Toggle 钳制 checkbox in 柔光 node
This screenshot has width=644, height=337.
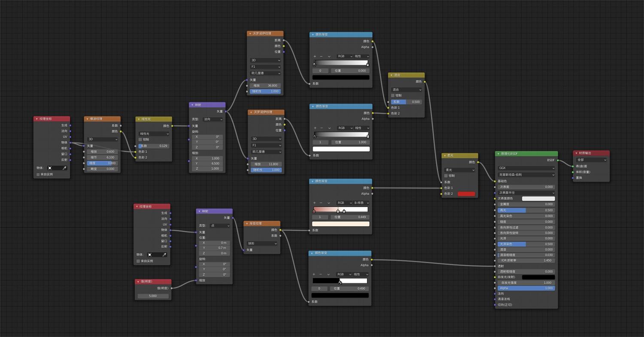tap(447, 176)
